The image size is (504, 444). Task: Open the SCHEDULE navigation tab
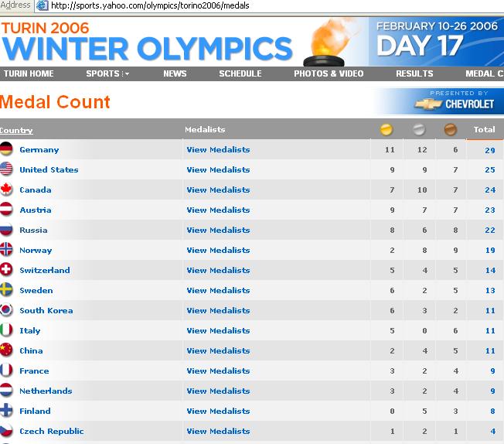pos(240,73)
